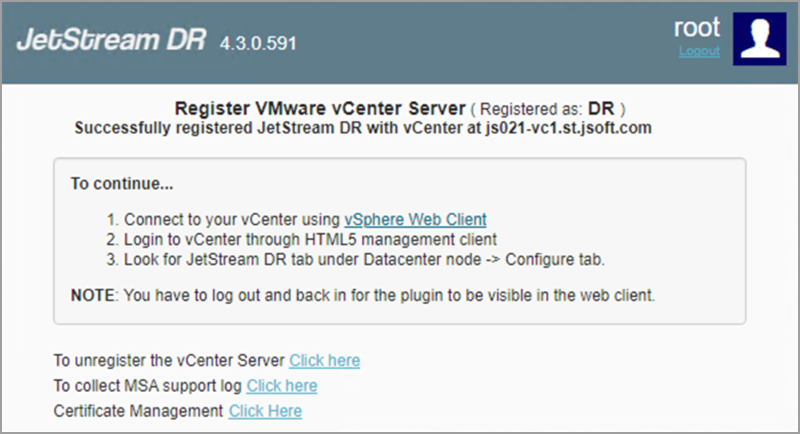
Task: Open Certificate Management via Click Here
Action: click(265, 411)
